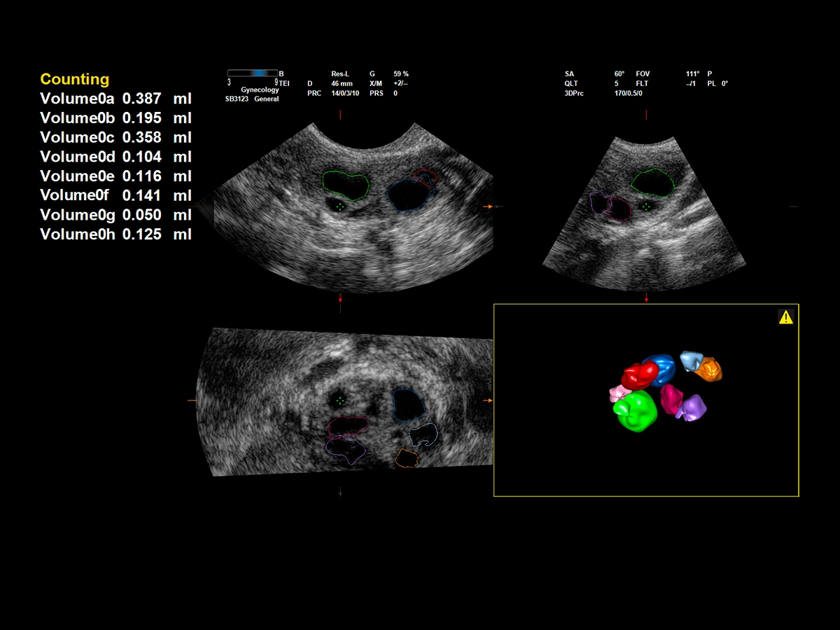Select the red crosshair marker above plane A

[341, 114]
